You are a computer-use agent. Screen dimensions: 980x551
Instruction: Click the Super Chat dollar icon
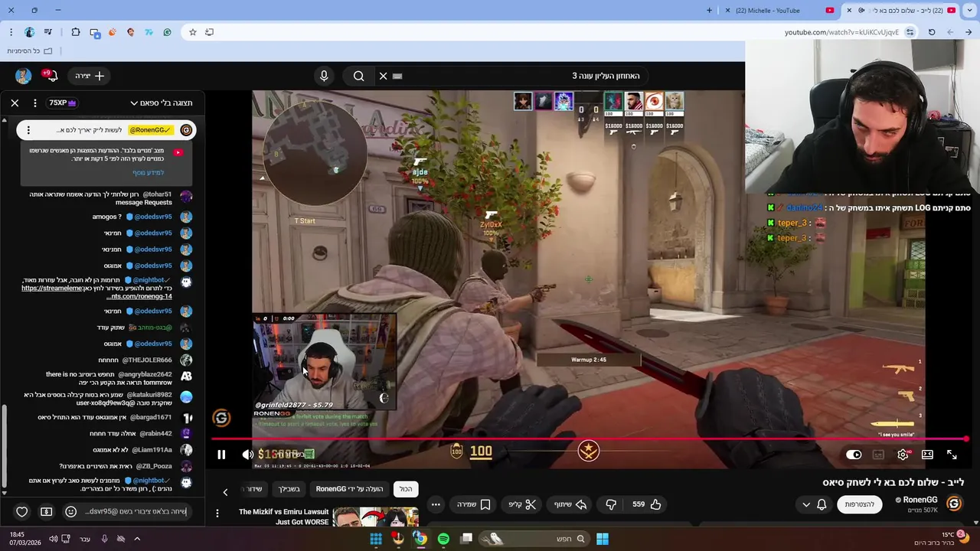[47, 512]
